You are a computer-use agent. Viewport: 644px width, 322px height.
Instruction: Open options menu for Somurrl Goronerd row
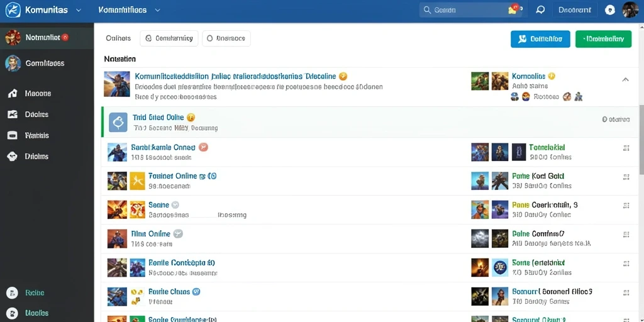click(x=626, y=292)
